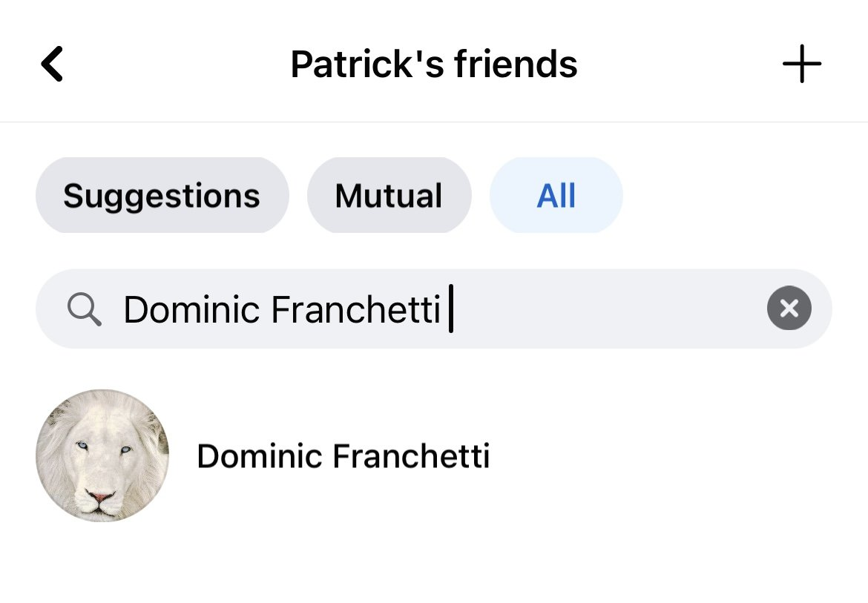Select the All friends filter
The image size is (868, 603).
point(556,195)
